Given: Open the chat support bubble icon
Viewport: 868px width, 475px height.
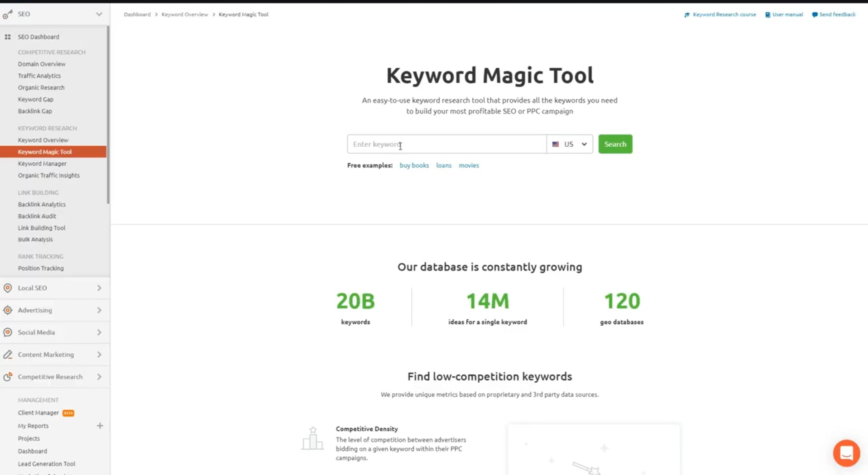Looking at the screenshot, I should coord(846,453).
